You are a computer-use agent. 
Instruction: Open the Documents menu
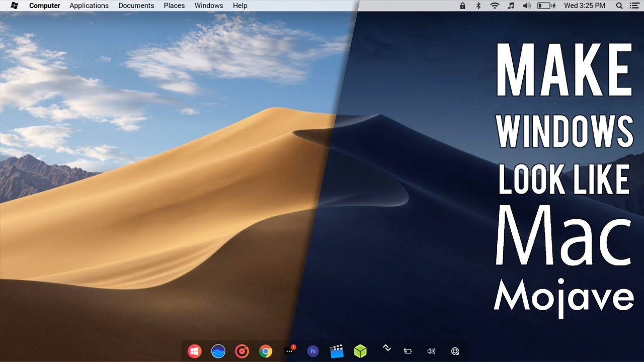(x=136, y=6)
